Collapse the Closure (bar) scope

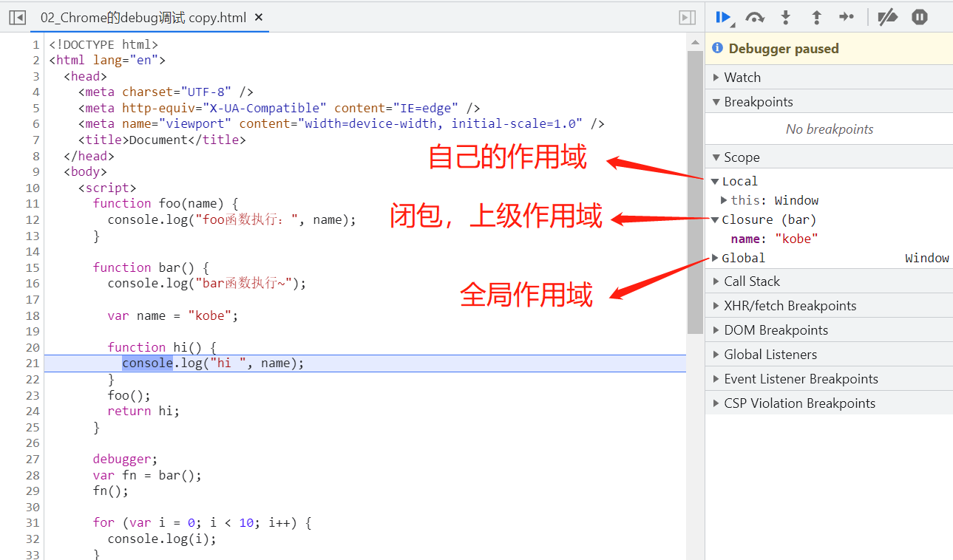[715, 219]
